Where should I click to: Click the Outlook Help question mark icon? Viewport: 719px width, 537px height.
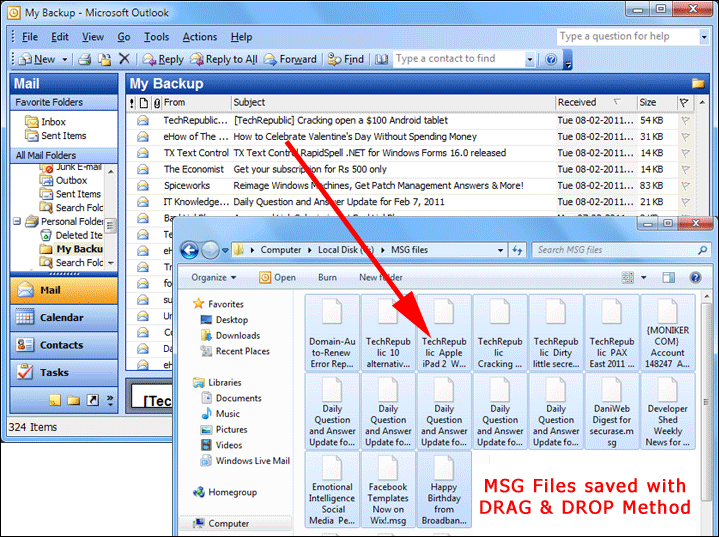[x=551, y=59]
